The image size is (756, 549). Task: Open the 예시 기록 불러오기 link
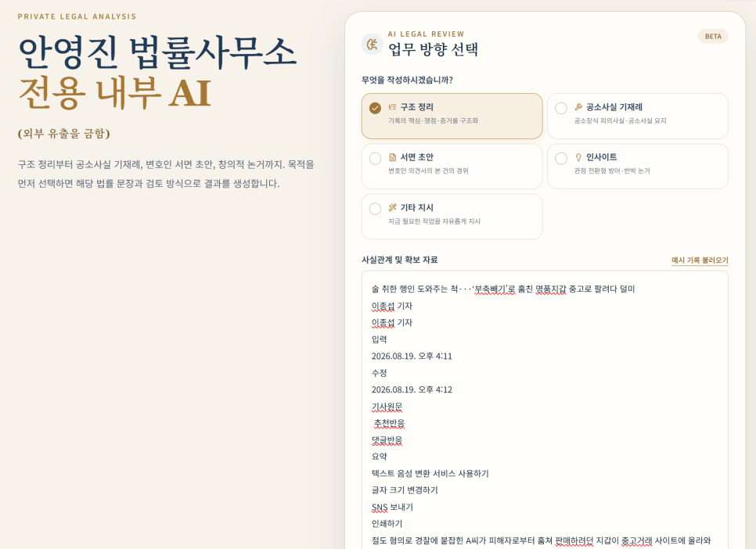tap(700, 260)
